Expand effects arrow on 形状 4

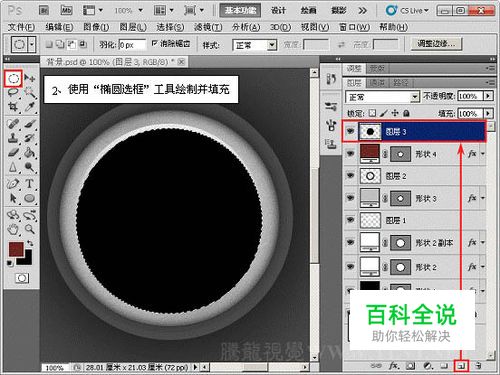(x=483, y=154)
